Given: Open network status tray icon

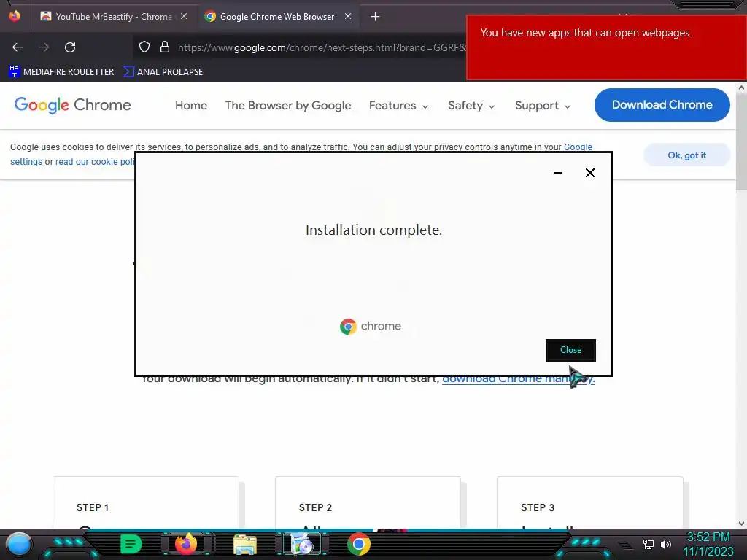Looking at the screenshot, I should pos(649,544).
